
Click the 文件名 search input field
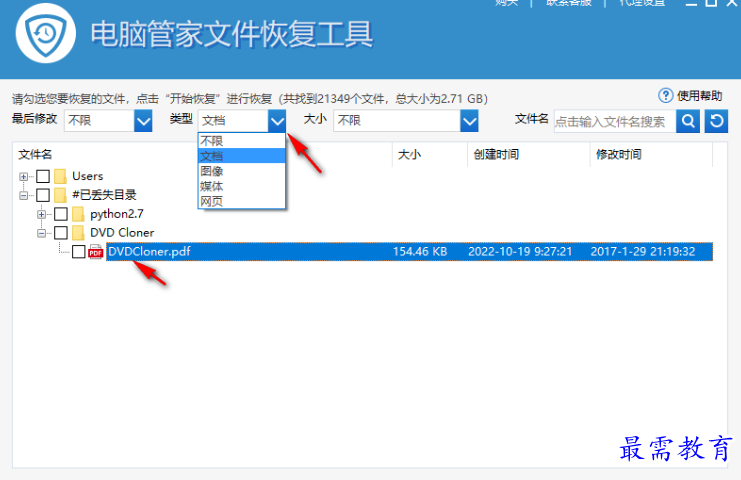[615, 121]
